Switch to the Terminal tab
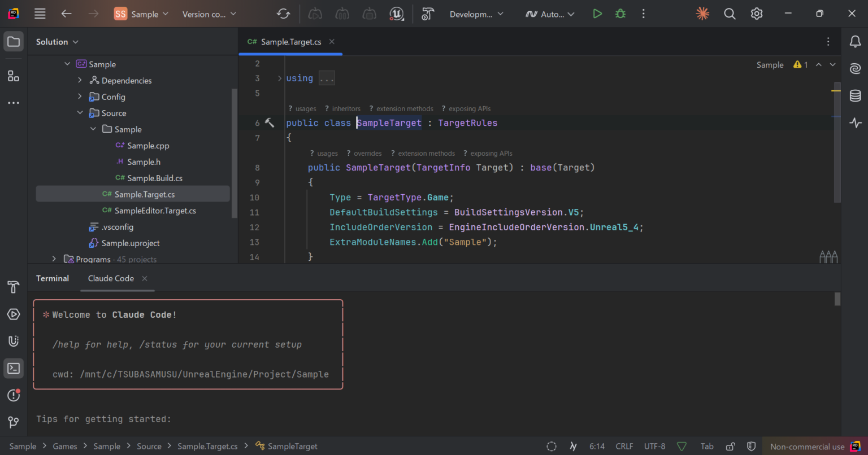 (x=52, y=278)
